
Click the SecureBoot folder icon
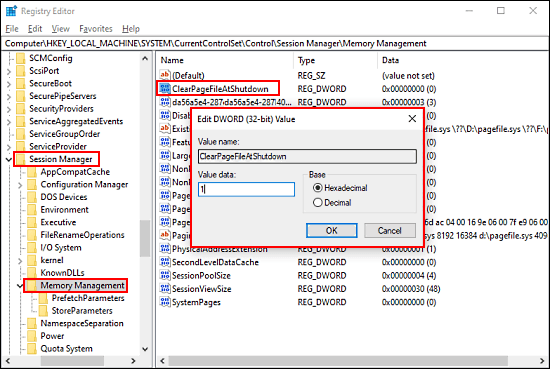pyautogui.click(x=21, y=83)
